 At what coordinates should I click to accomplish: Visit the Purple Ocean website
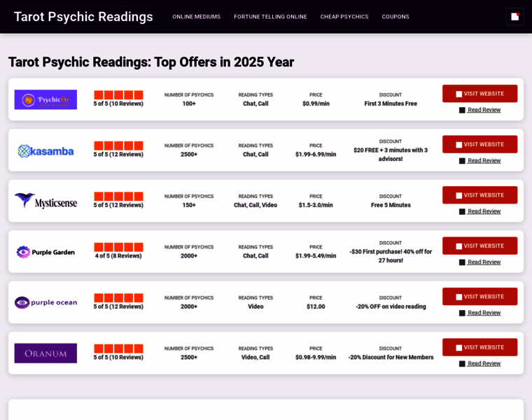tap(479, 297)
